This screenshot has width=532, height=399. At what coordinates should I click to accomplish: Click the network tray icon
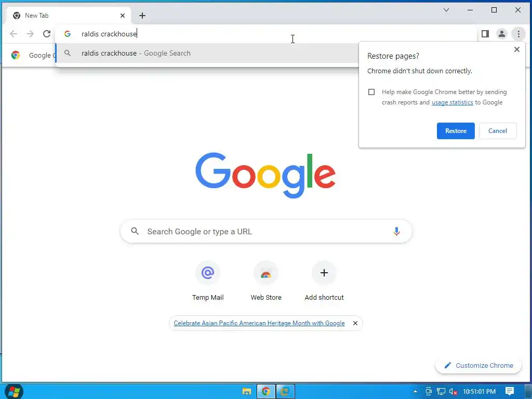tap(441, 392)
